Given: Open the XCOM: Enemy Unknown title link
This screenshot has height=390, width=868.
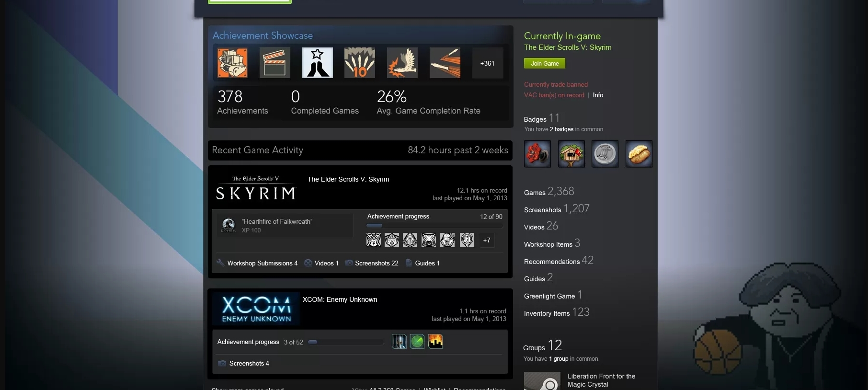Looking at the screenshot, I should (x=340, y=299).
